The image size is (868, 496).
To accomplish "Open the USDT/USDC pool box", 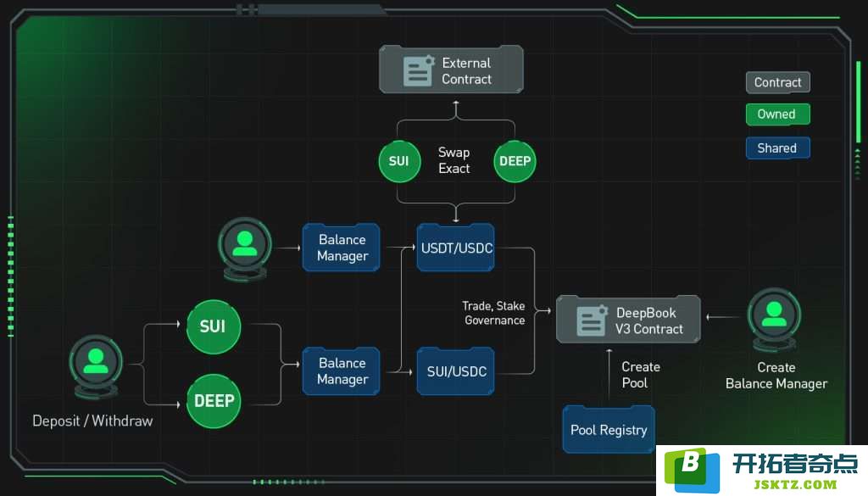I will [x=455, y=248].
